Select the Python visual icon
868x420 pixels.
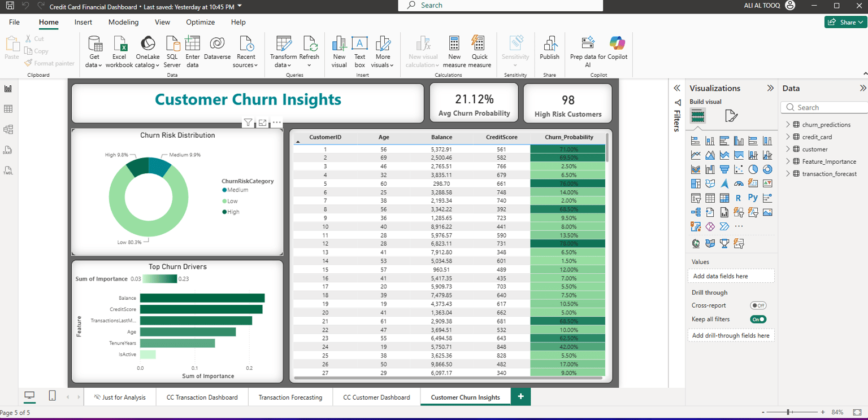click(x=753, y=198)
